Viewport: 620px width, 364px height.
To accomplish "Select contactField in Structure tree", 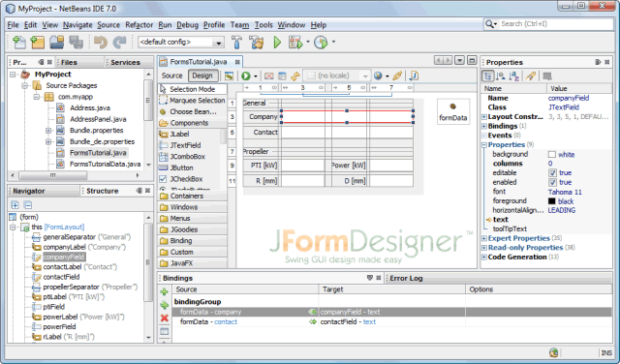I will coord(61,277).
